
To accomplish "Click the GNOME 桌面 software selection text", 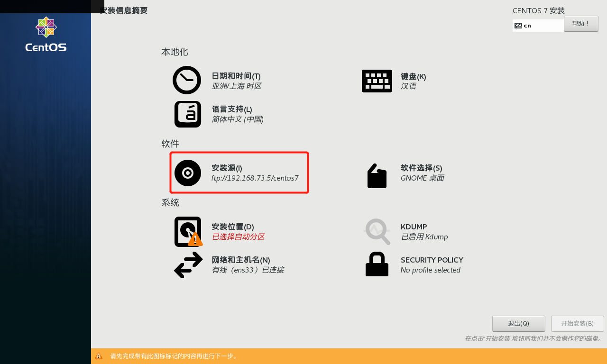I will click(x=423, y=178).
